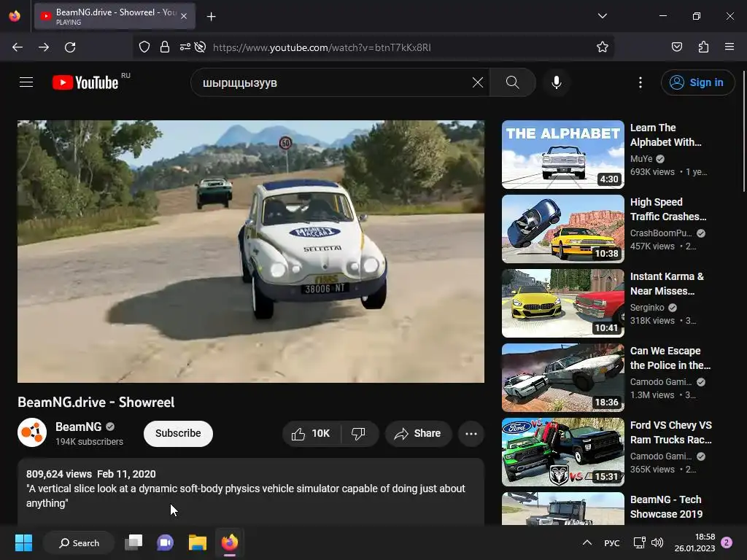747x560 pixels.
Task: Open the BeamNG channel name link
Action: tap(79, 427)
